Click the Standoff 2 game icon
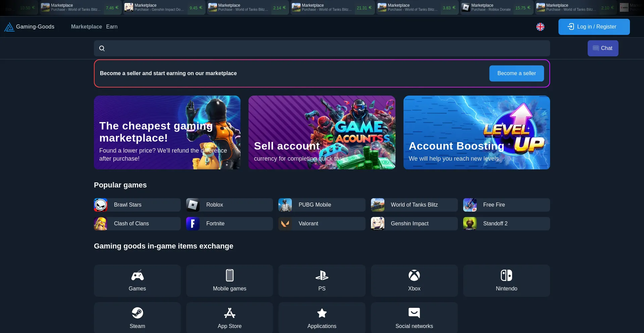This screenshot has height=333, width=644. [470, 224]
